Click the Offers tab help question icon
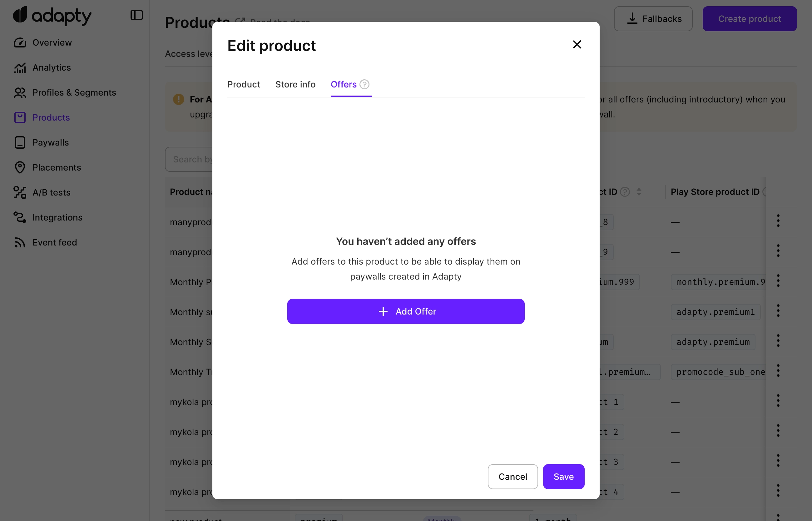 364,84
